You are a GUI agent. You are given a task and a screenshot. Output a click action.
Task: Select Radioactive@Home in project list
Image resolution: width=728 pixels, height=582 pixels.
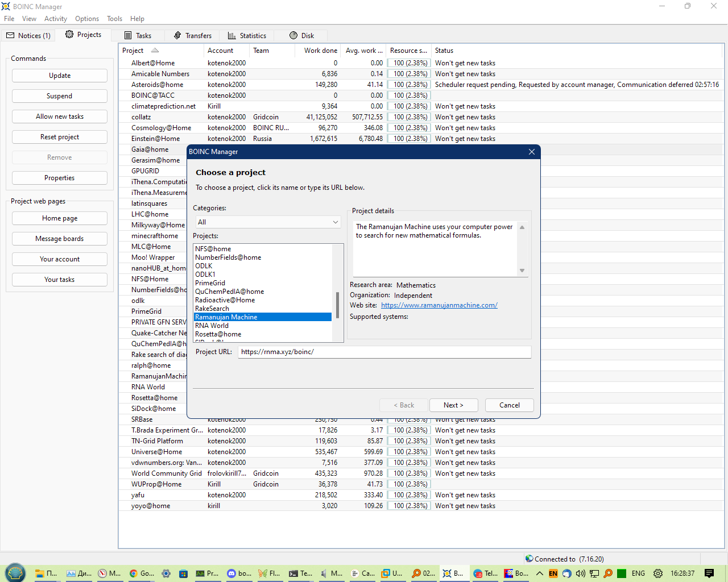click(x=262, y=300)
